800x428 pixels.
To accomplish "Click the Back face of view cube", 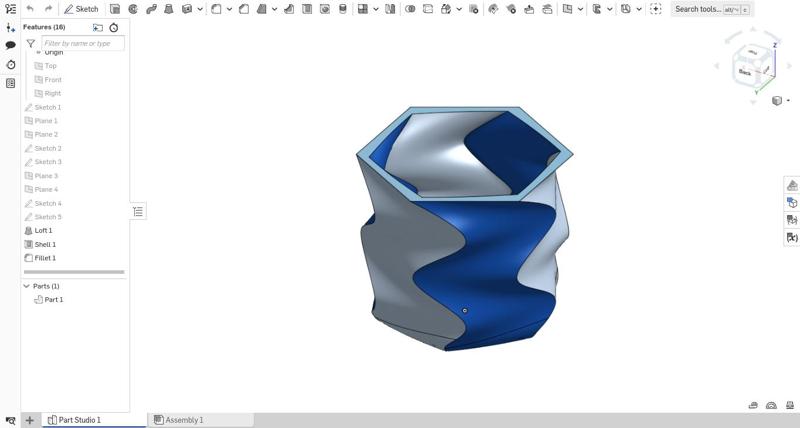I will (x=744, y=72).
